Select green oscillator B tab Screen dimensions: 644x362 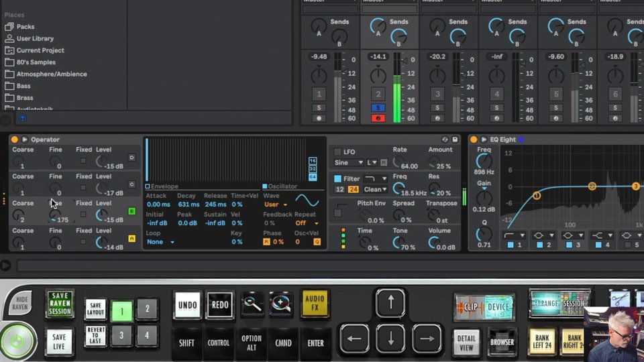click(x=131, y=211)
